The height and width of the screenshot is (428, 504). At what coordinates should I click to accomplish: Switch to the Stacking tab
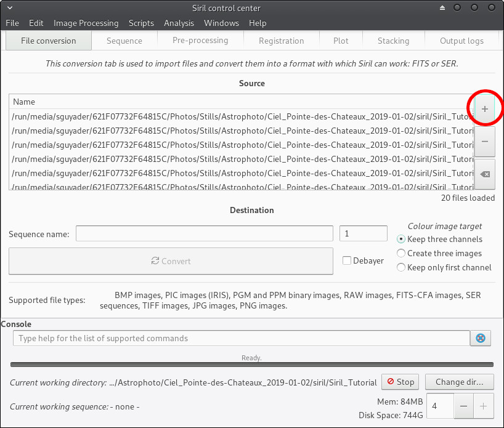tap(394, 41)
